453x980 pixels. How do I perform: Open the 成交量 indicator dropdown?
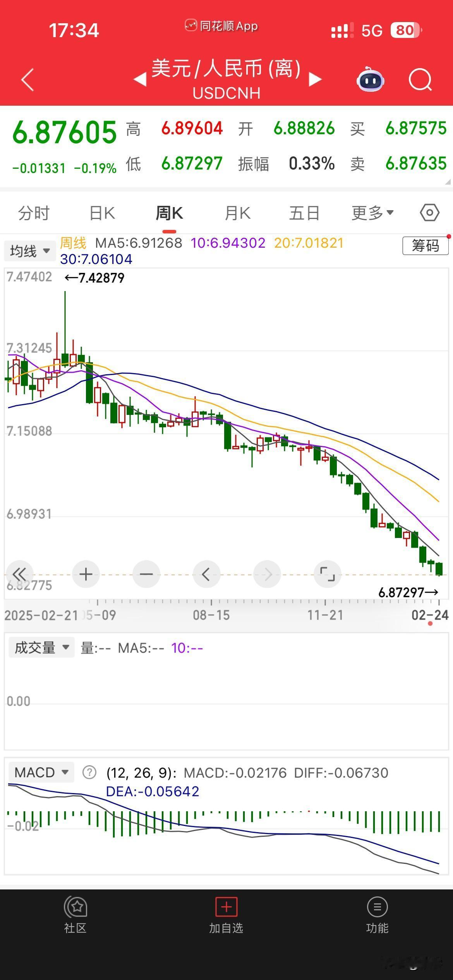click(41, 648)
